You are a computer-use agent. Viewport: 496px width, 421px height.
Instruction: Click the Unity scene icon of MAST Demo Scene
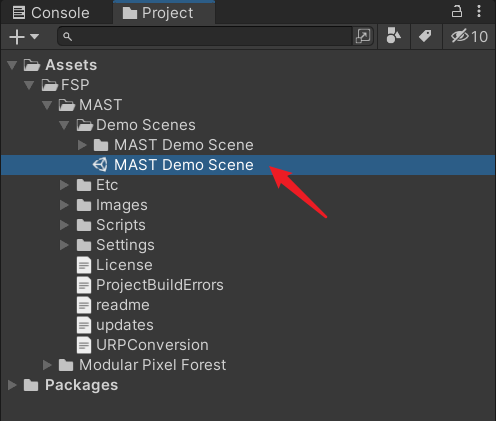click(x=100, y=165)
